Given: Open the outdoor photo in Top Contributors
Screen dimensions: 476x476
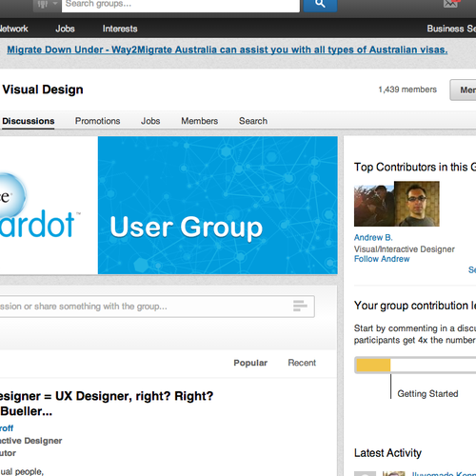Looking at the screenshot, I should [374, 206].
